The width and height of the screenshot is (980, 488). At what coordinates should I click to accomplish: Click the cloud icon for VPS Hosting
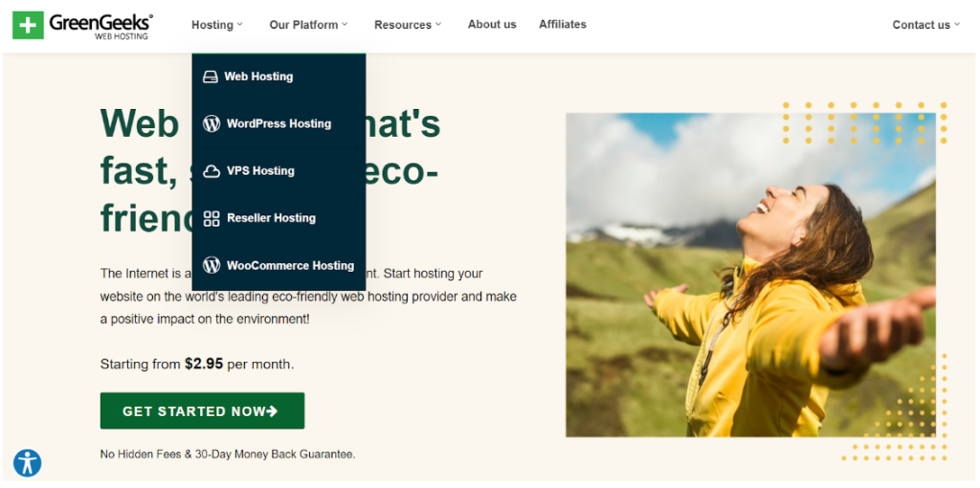click(x=212, y=171)
